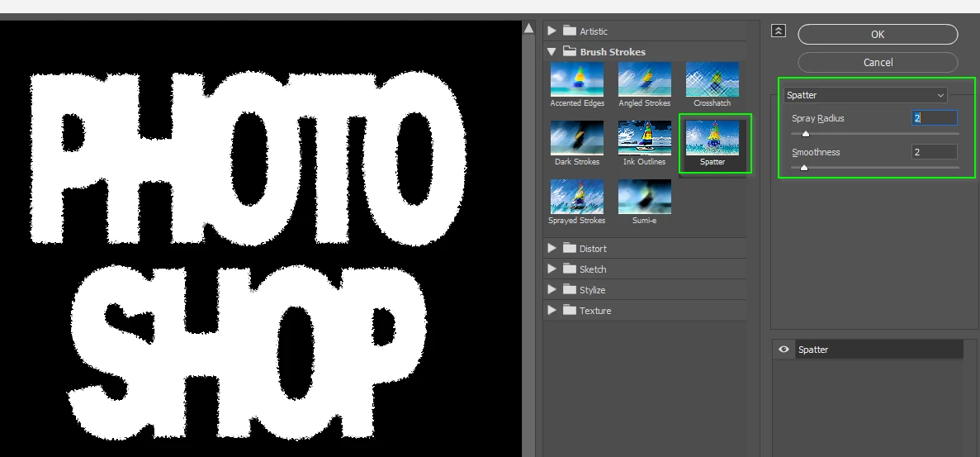Hide the Spatter effect layer eye
This screenshot has height=457, width=980.
784,350
